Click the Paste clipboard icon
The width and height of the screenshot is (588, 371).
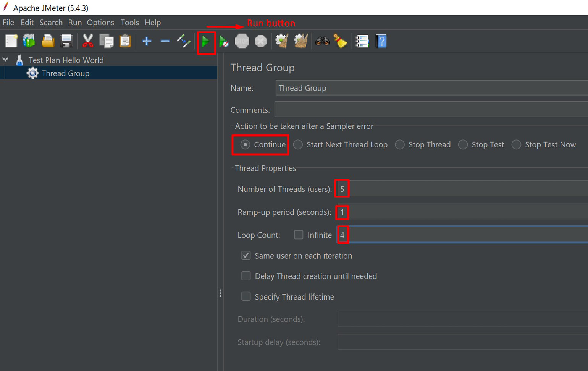pyautogui.click(x=125, y=41)
